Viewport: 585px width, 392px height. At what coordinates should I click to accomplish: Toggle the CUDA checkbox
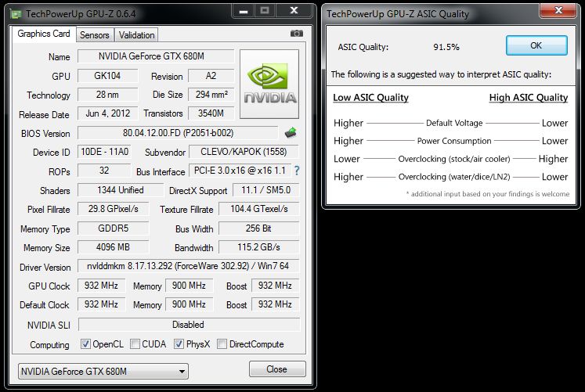[x=135, y=344]
